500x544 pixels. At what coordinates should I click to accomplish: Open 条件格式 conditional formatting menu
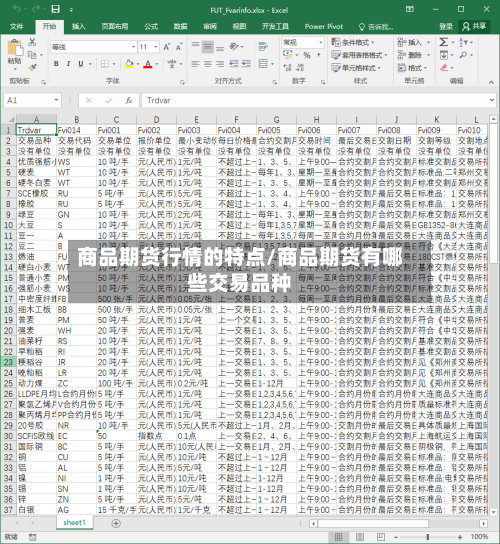353,42
